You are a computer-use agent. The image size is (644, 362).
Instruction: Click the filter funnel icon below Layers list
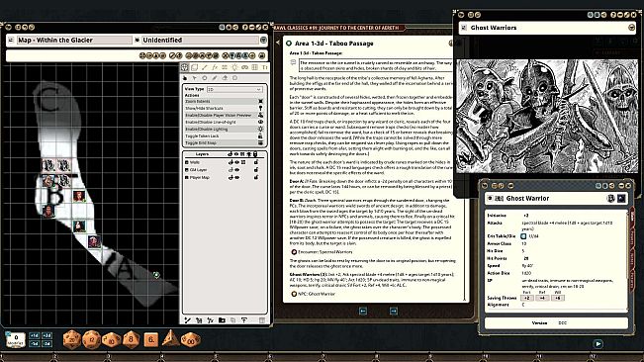(244, 320)
